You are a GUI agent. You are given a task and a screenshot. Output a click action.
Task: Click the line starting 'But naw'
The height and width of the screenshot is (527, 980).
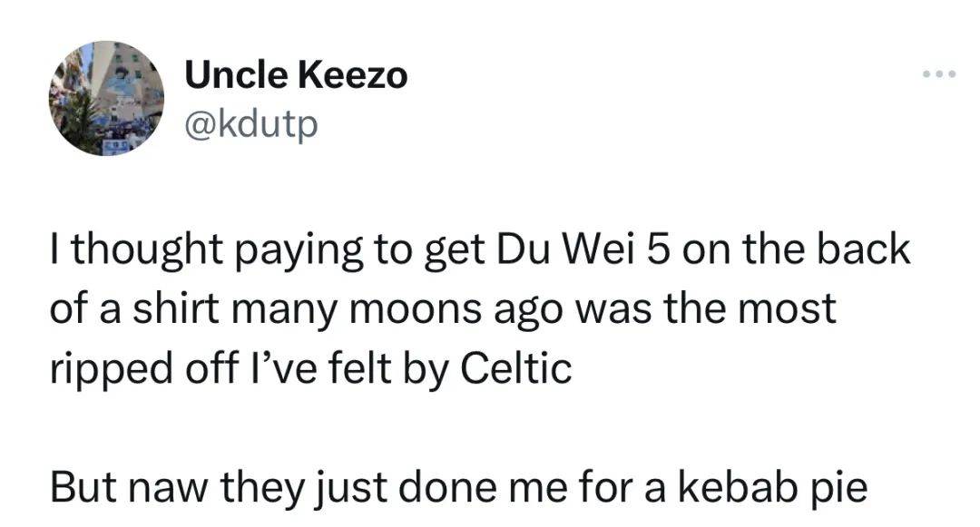pos(459,488)
